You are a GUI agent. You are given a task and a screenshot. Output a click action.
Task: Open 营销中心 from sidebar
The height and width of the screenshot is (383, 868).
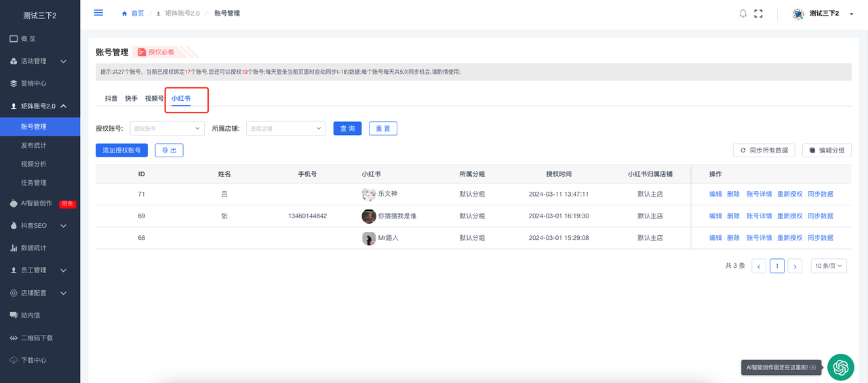coord(33,83)
